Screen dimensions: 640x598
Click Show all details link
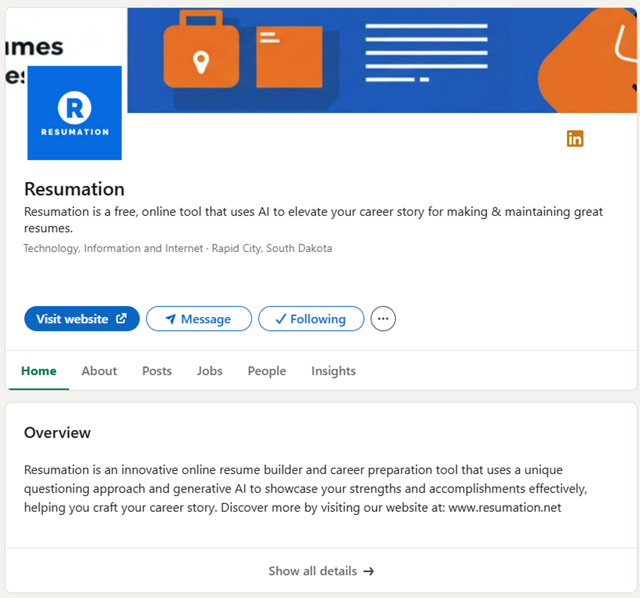(321, 571)
